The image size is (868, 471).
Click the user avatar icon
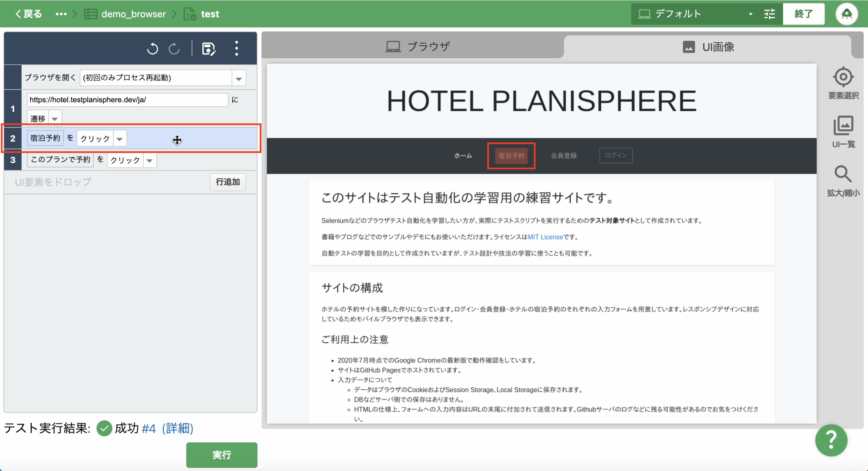[847, 14]
